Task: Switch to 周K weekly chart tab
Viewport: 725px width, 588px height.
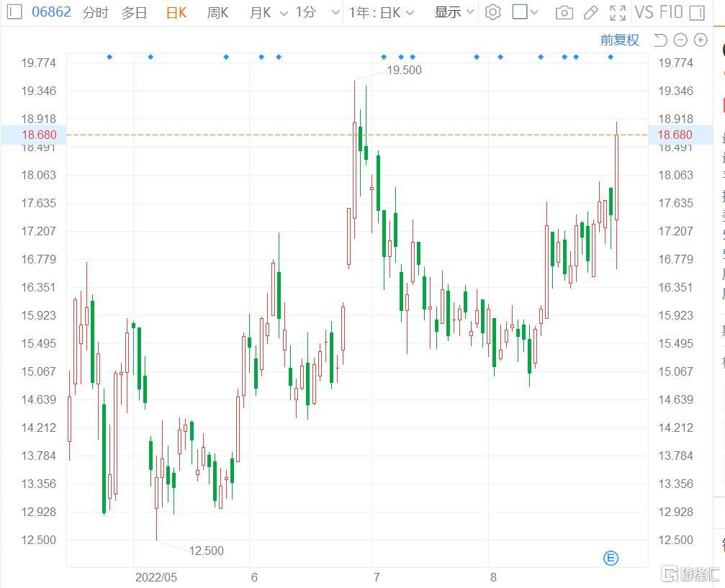Action: click(217, 12)
